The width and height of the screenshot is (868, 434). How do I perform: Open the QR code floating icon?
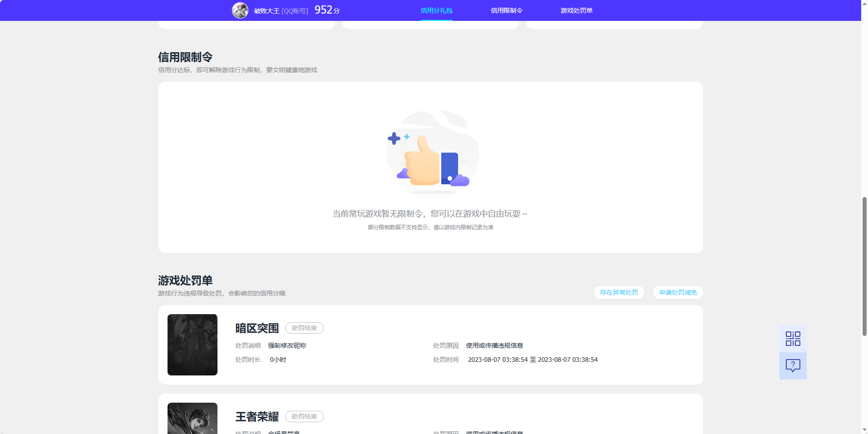793,339
